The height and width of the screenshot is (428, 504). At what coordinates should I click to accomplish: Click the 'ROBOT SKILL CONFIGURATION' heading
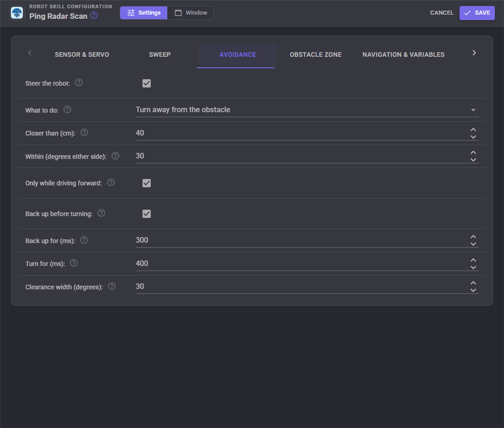point(71,6)
